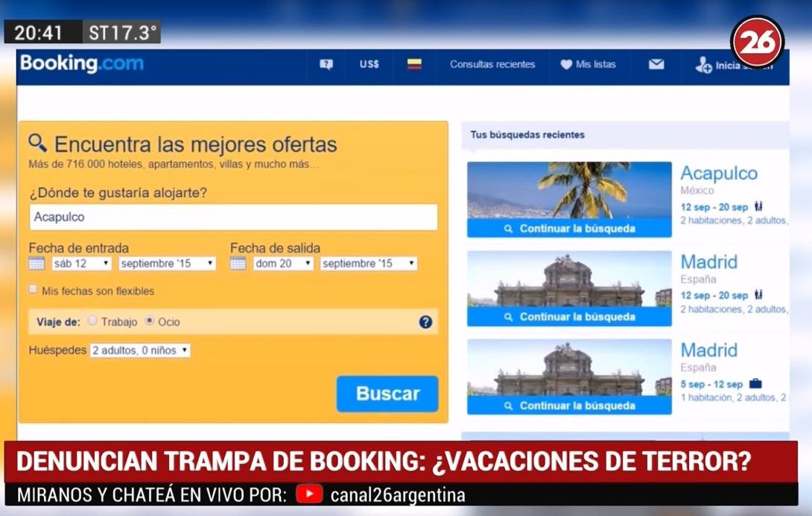The image size is (812, 516).
Task: Click the 12 sep - 20 sep dates under Acapulco
Action: tap(714, 207)
